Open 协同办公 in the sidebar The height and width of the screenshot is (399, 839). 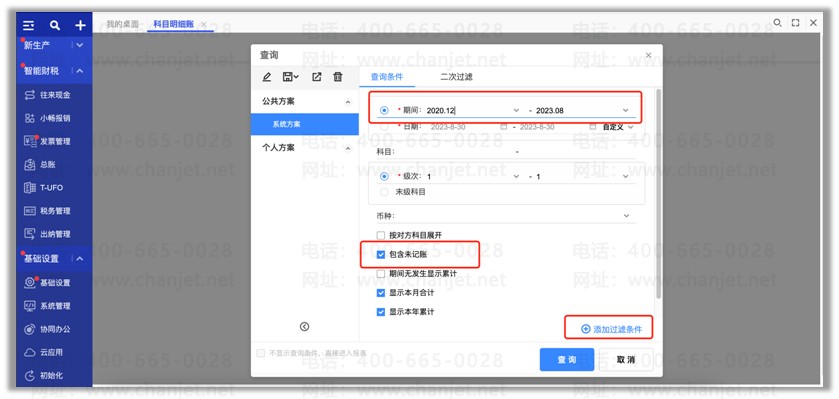[x=48, y=329]
